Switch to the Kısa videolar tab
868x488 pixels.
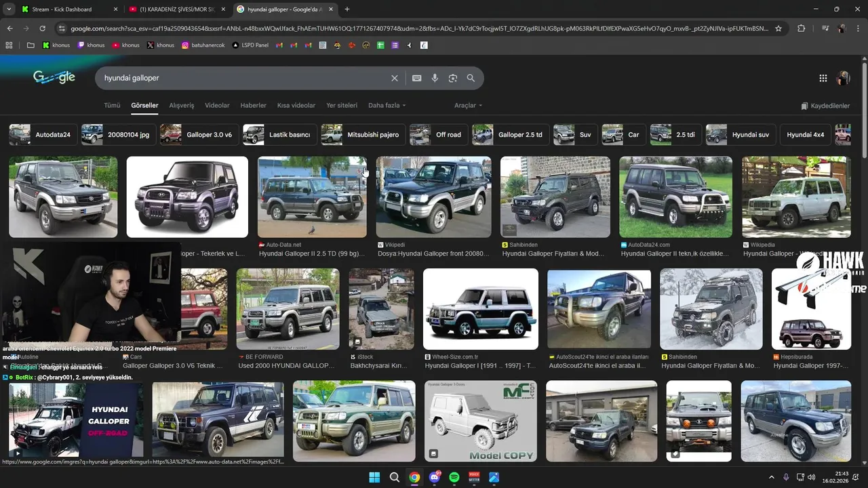296,106
